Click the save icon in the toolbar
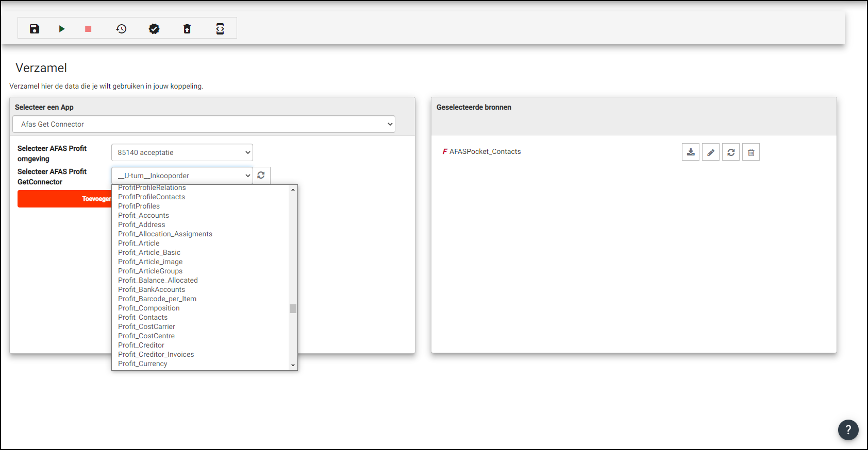Viewport: 868px width, 450px height. [x=35, y=29]
